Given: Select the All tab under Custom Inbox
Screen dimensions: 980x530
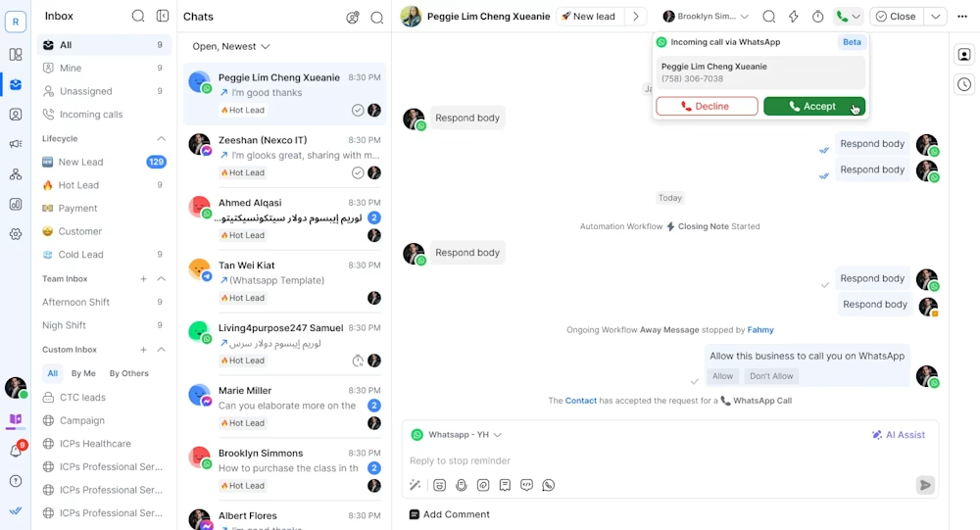Looking at the screenshot, I should (x=53, y=373).
